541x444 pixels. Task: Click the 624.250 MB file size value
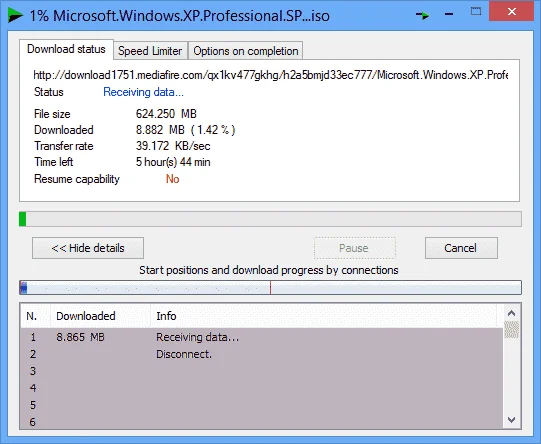coord(166,114)
